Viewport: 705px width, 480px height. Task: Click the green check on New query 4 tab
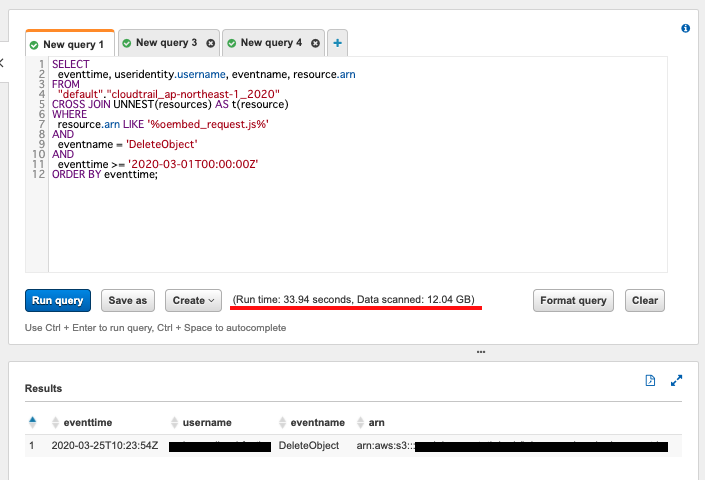[232, 43]
